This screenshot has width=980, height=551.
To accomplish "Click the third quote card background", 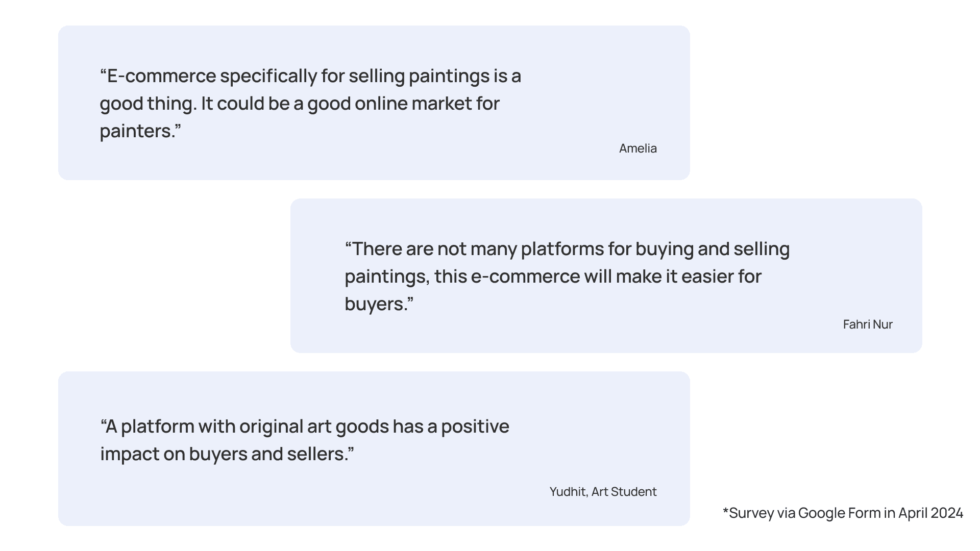I will click(x=374, y=448).
